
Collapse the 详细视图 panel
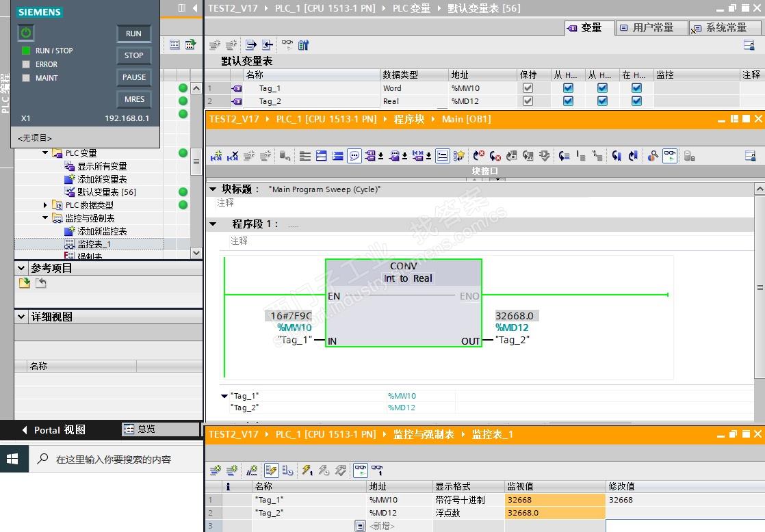click(x=21, y=317)
